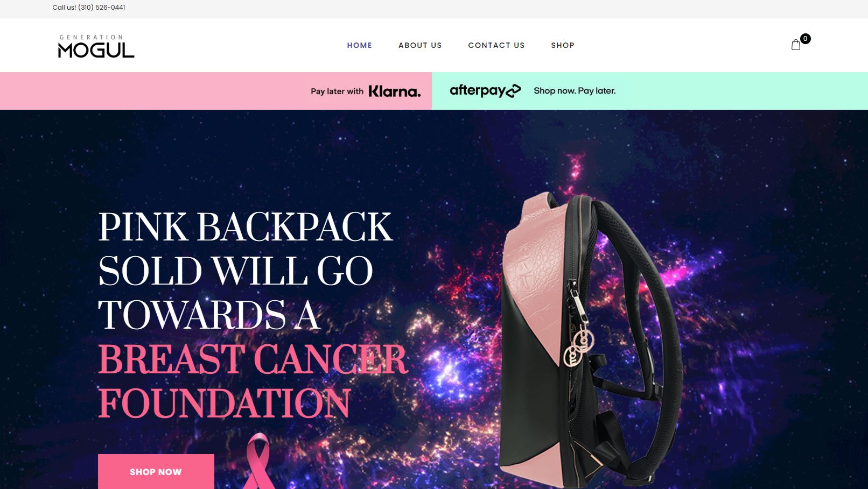Click the "Shop now. Pay later." text

tap(575, 91)
